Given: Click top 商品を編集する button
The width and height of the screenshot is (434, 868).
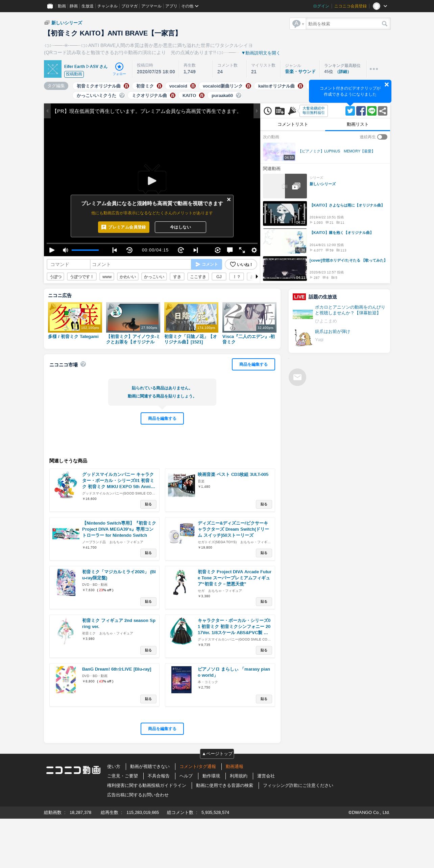Looking at the screenshot, I should [x=254, y=364].
